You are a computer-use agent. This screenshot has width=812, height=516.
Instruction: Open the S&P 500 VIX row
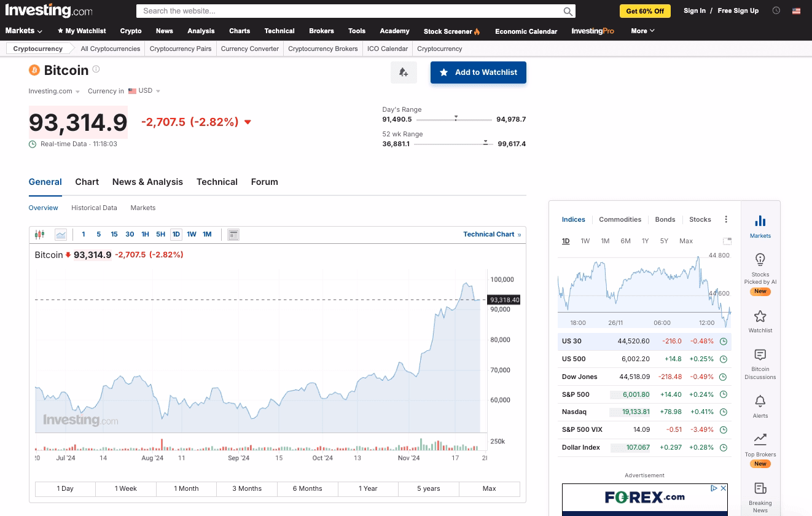(x=645, y=430)
